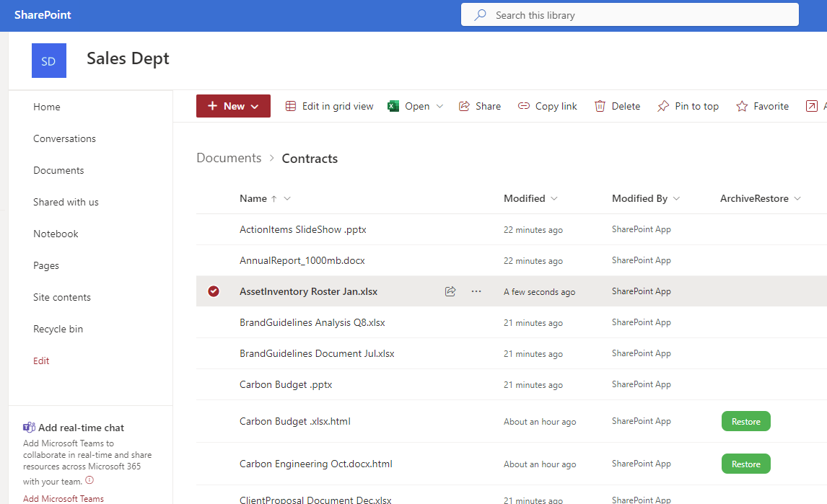Click 'A few seconds ago' modified cell
827x504 pixels.
(540, 291)
